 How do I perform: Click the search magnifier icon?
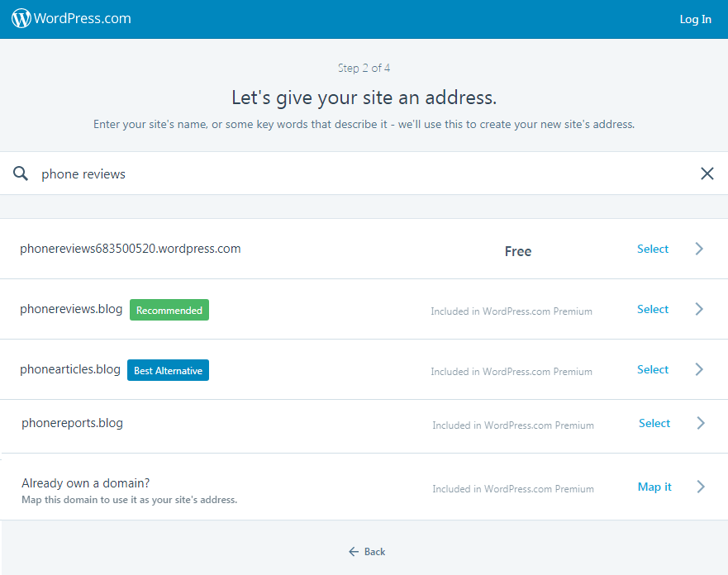21,173
